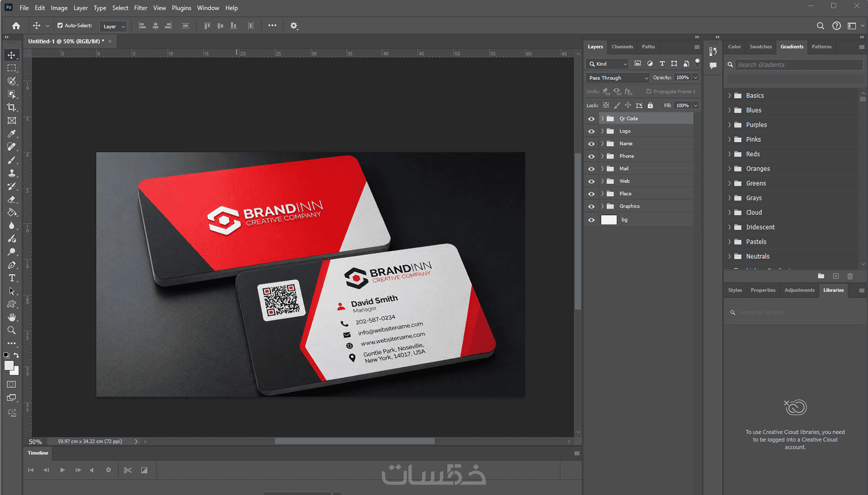
Task: Hide the Logo layer group
Action: pyautogui.click(x=591, y=131)
